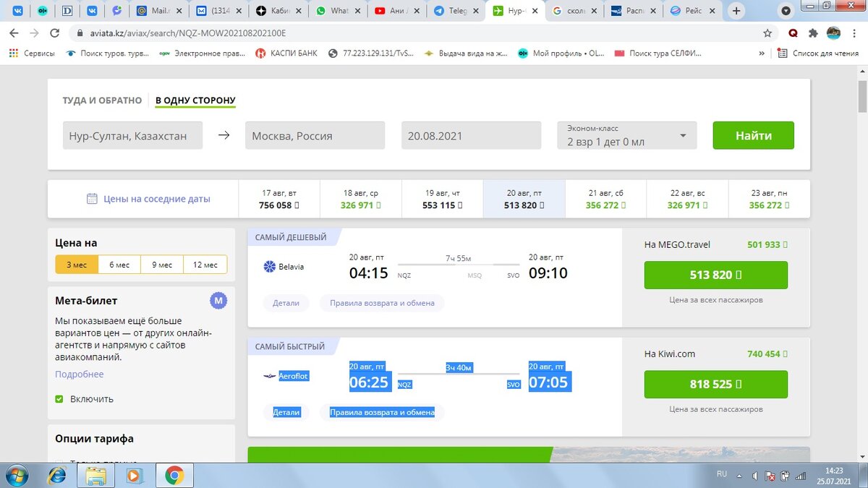The height and width of the screenshot is (488, 868).
Task: Go back to the previous page
Action: [14, 33]
